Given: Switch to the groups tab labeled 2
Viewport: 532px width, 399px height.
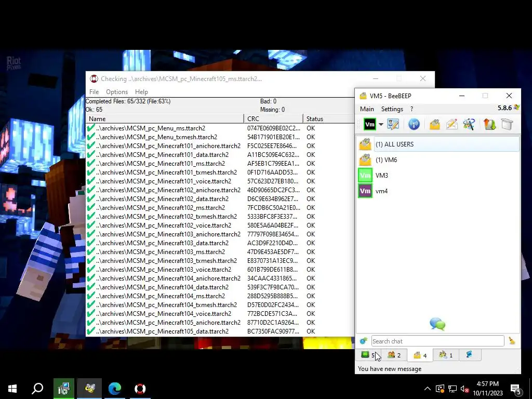Looking at the screenshot, I should (x=394, y=355).
